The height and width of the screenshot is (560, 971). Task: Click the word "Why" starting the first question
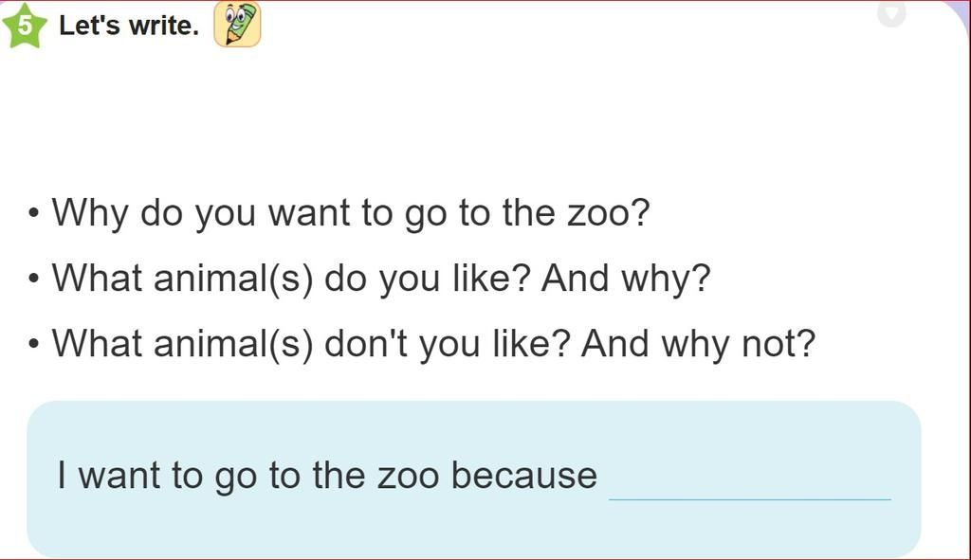click(x=88, y=212)
